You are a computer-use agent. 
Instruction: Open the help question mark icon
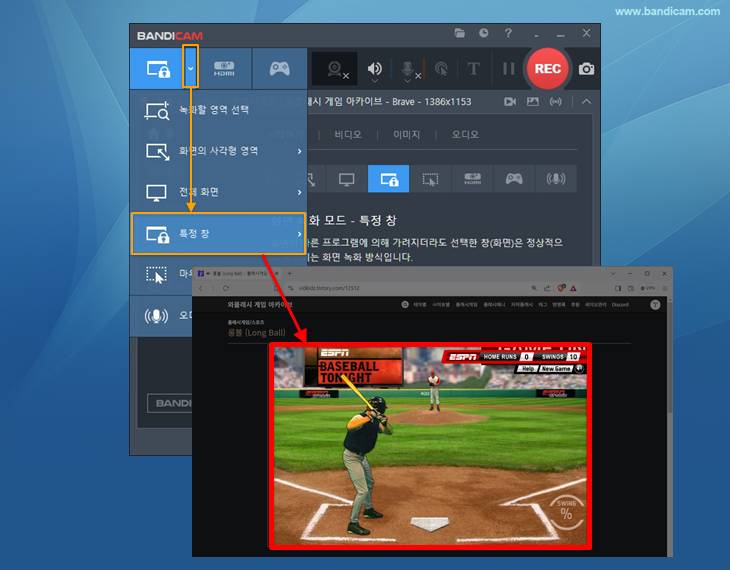pyautogui.click(x=508, y=34)
